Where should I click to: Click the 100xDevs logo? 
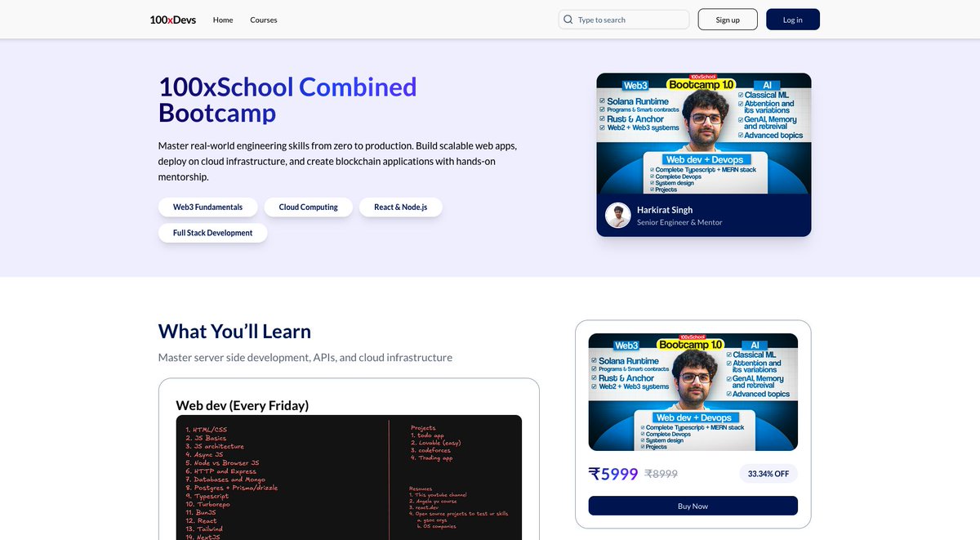[173, 20]
